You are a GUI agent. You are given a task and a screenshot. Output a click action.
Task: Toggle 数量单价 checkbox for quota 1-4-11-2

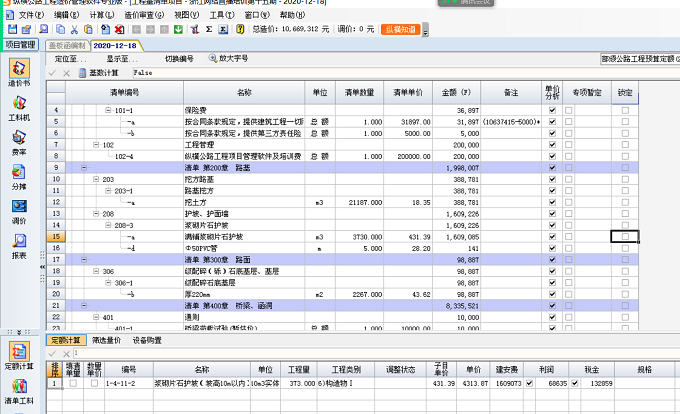94,383
